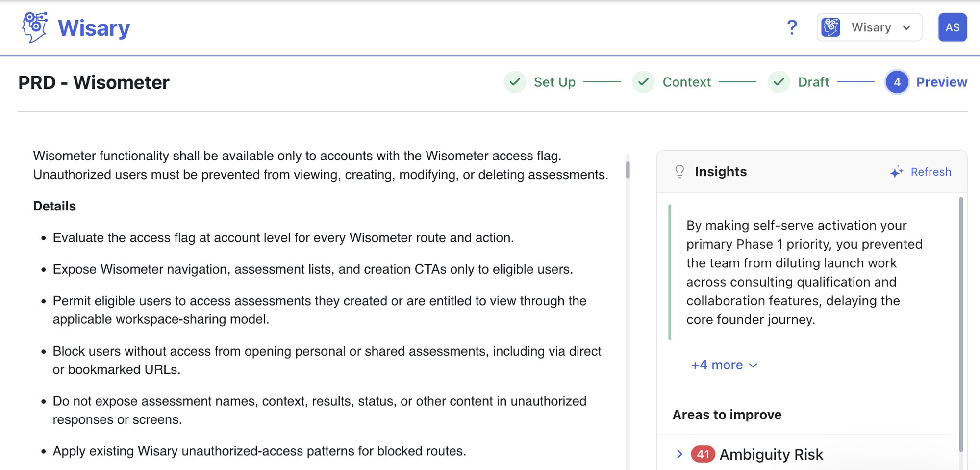The height and width of the screenshot is (470, 980).
Task: Open the Wisary workspace dropdown
Action: tap(869, 27)
